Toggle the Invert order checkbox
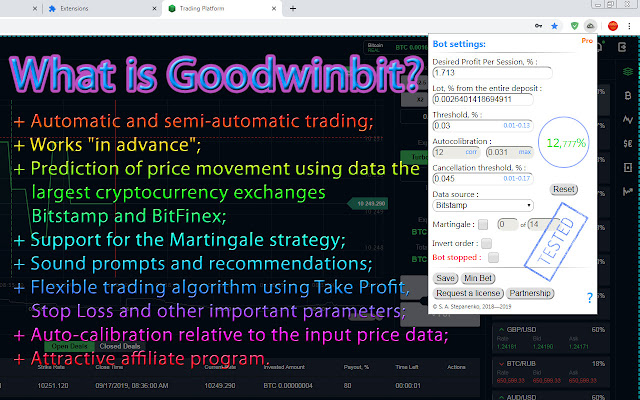This screenshot has height=400, width=640. pyautogui.click(x=486, y=243)
